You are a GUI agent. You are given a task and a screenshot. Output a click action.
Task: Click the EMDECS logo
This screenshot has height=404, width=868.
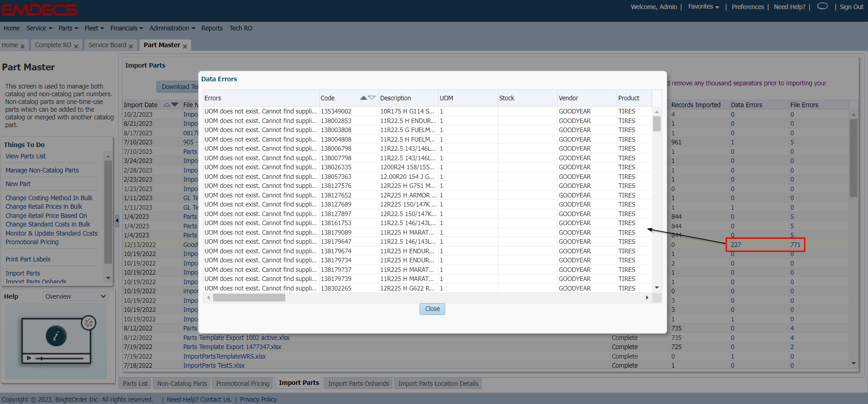point(39,10)
